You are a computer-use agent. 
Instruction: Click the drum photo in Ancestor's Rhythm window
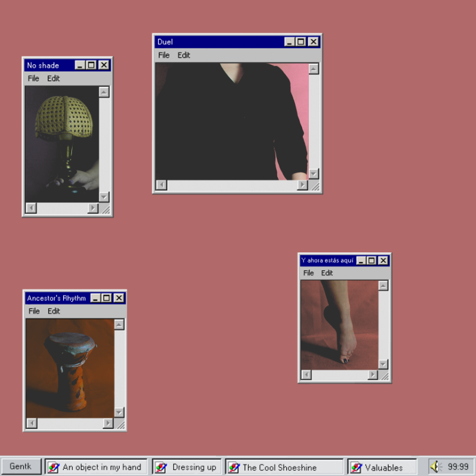pyautogui.click(x=70, y=368)
